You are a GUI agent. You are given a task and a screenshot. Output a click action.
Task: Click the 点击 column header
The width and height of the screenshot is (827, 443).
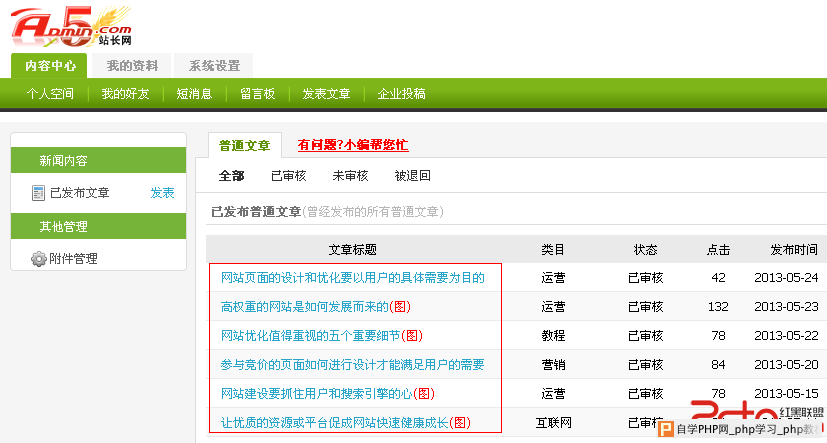click(718, 249)
